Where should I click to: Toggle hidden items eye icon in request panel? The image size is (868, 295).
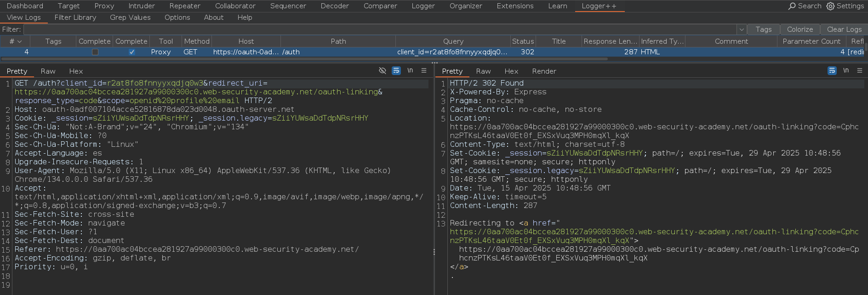(382, 70)
